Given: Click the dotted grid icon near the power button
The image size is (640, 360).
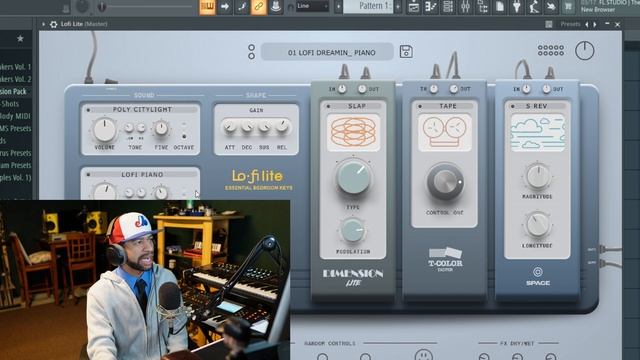Looking at the screenshot, I should click(551, 51).
